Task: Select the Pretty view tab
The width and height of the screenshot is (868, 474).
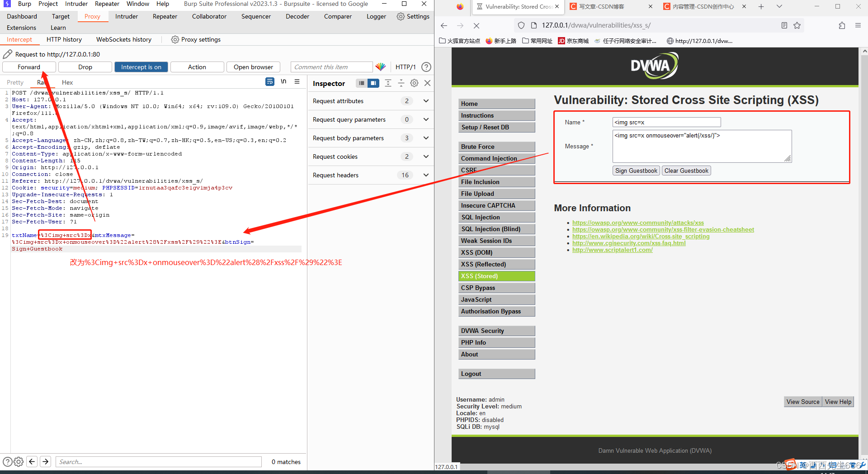Action: click(15, 82)
